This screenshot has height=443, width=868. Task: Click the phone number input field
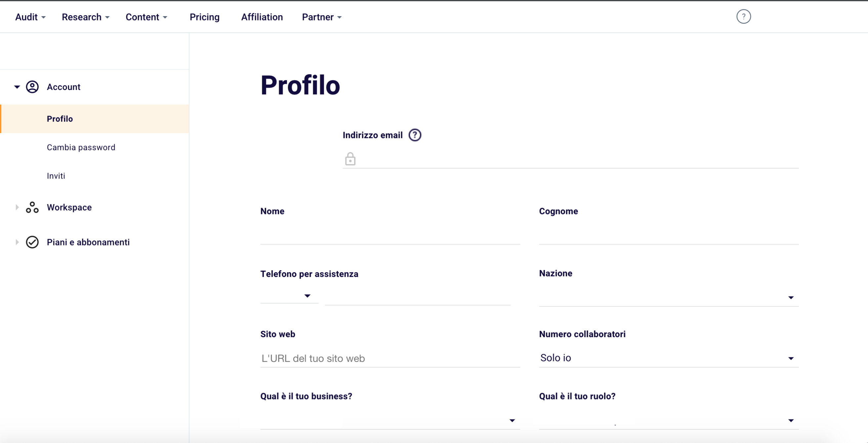[418, 297]
